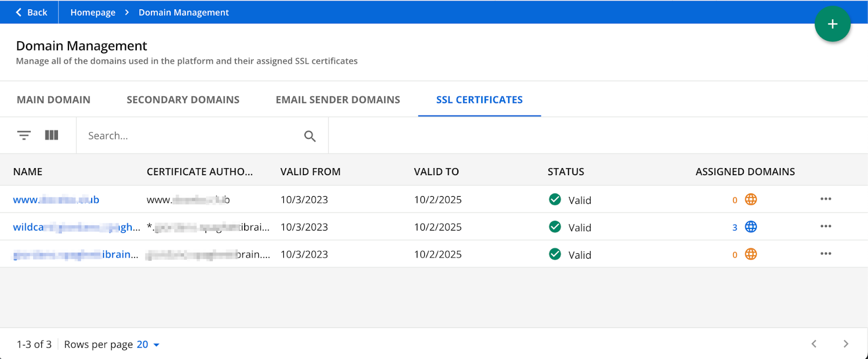Select the Email Sender Domains tab

point(337,100)
